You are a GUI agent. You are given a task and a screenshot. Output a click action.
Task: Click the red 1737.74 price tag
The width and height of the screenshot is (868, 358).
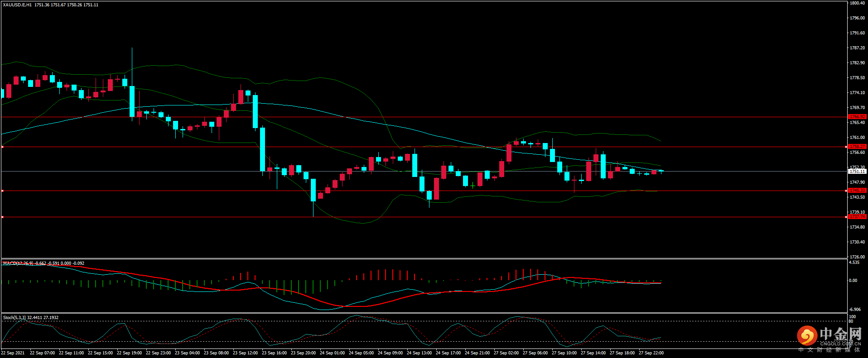pos(857,217)
